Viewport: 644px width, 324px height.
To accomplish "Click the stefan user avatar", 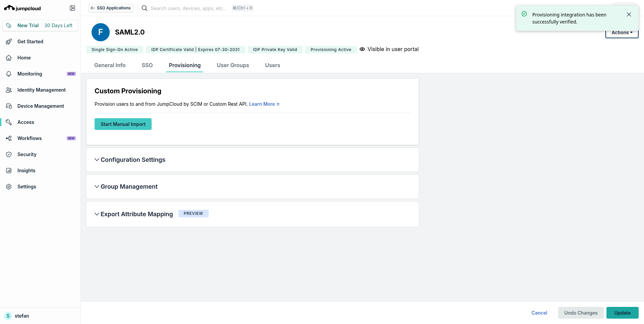I will [8, 316].
